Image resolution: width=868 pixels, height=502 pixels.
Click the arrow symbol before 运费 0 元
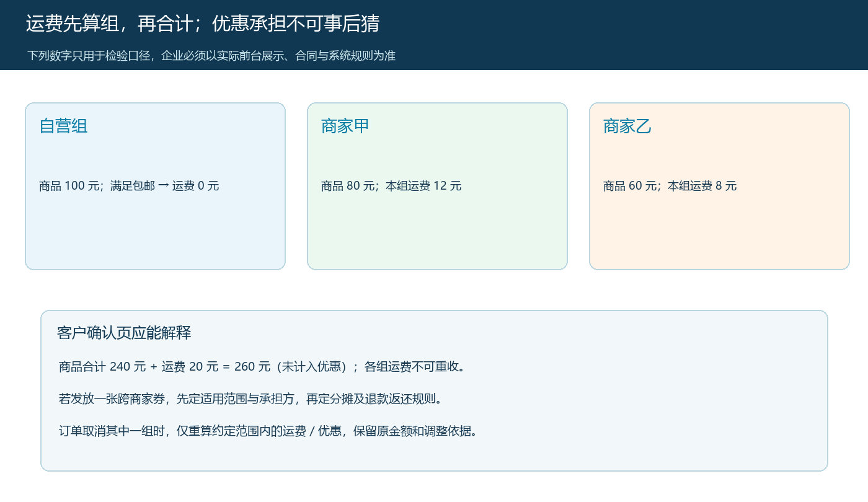(x=164, y=186)
